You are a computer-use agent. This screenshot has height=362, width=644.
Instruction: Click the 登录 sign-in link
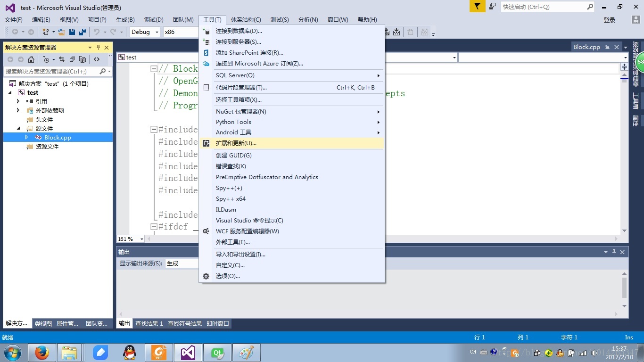pyautogui.click(x=610, y=20)
